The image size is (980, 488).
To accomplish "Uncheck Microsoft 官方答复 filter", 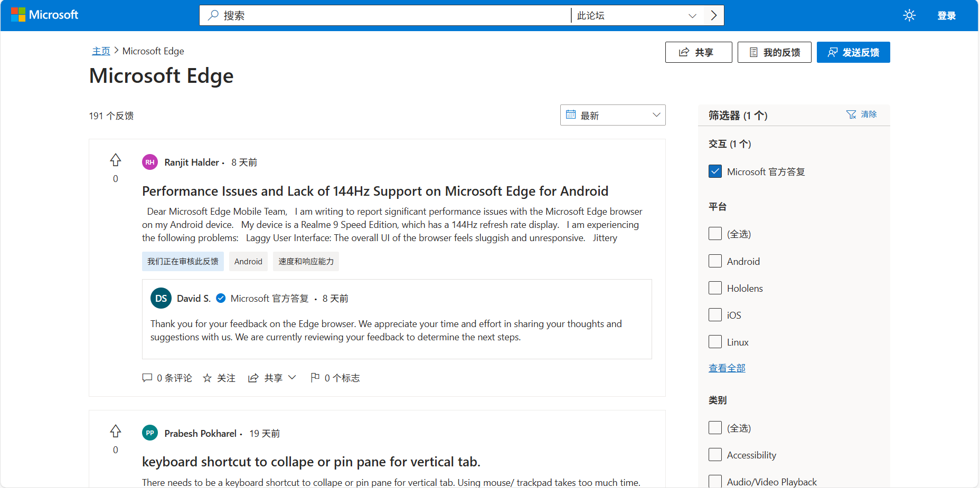I will (x=715, y=171).
